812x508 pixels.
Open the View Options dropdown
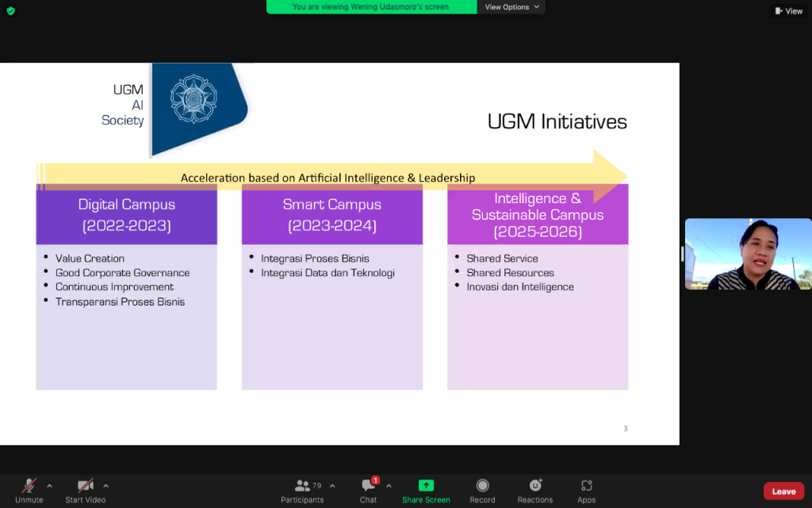[x=511, y=6]
